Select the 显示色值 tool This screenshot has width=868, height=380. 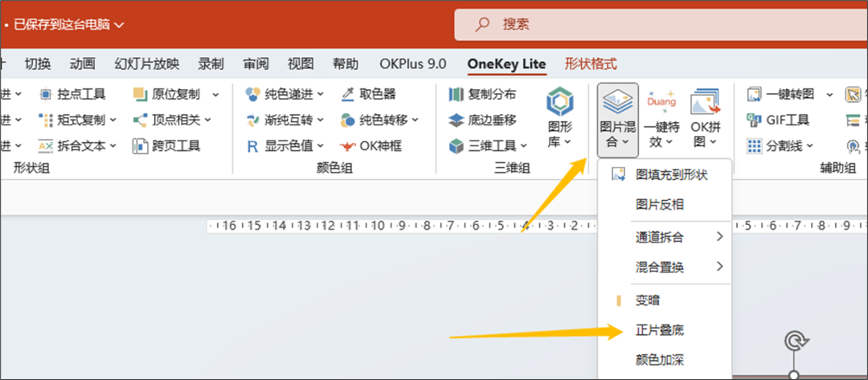(285, 145)
